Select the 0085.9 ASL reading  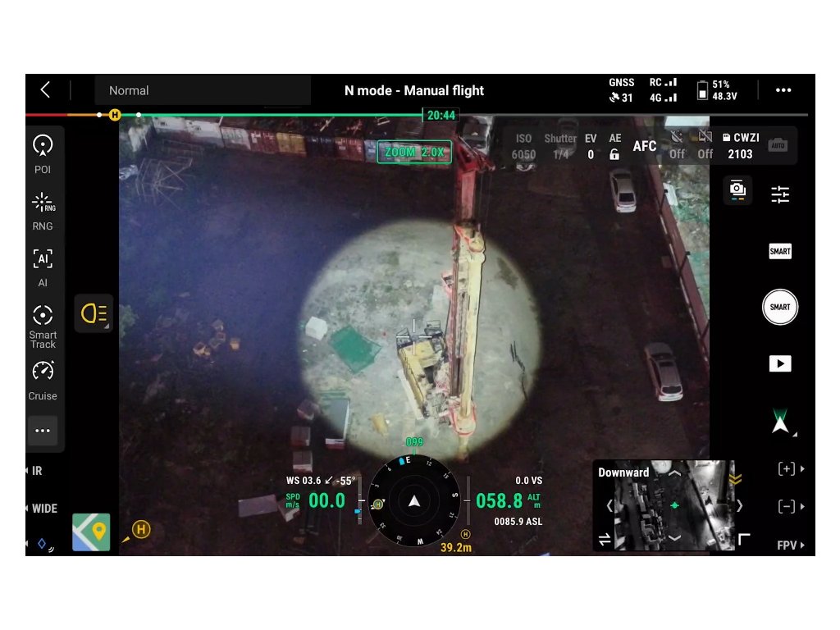coord(518,521)
